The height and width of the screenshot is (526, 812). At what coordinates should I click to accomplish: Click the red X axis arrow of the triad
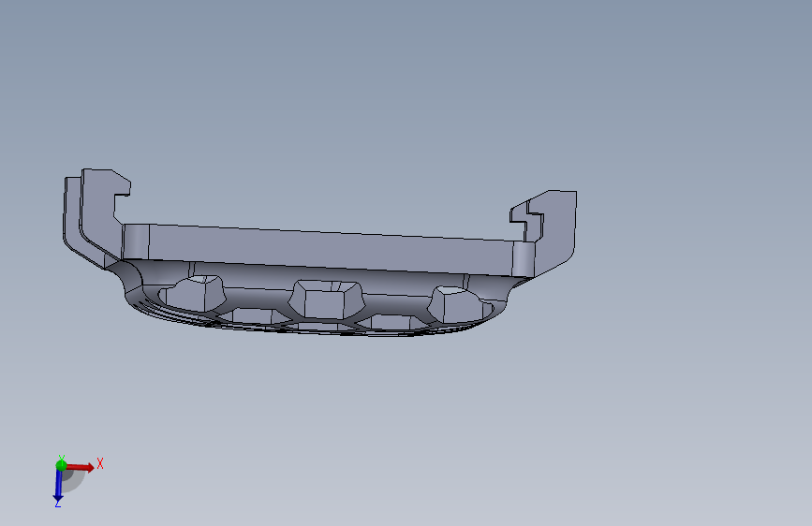(81, 467)
